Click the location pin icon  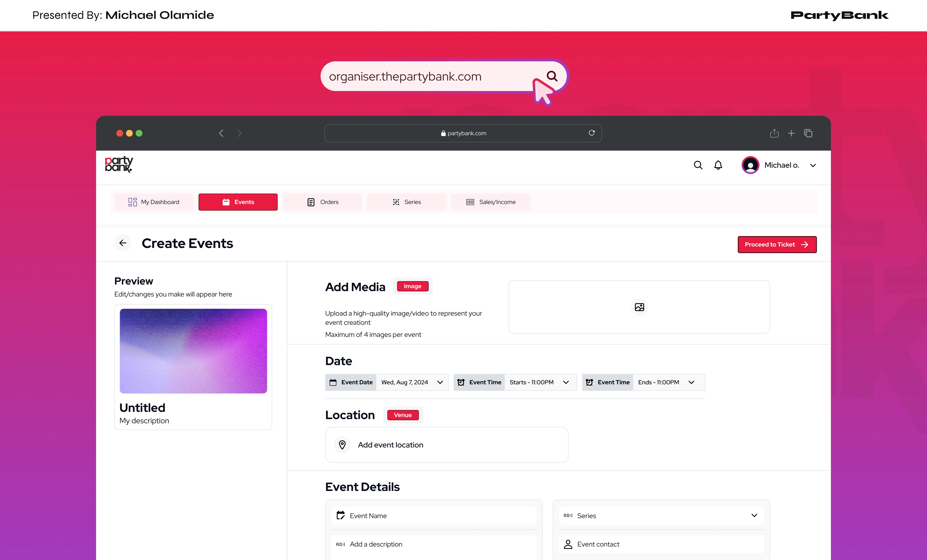click(x=342, y=445)
